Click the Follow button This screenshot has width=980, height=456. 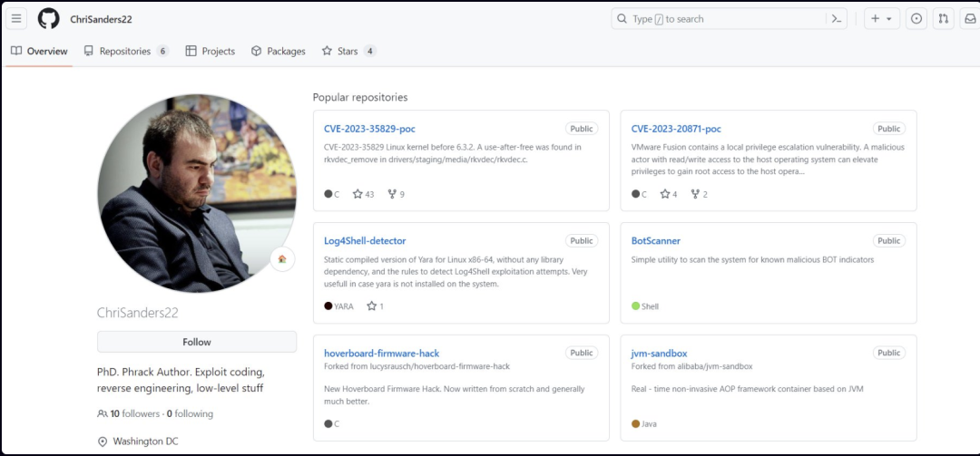(197, 342)
